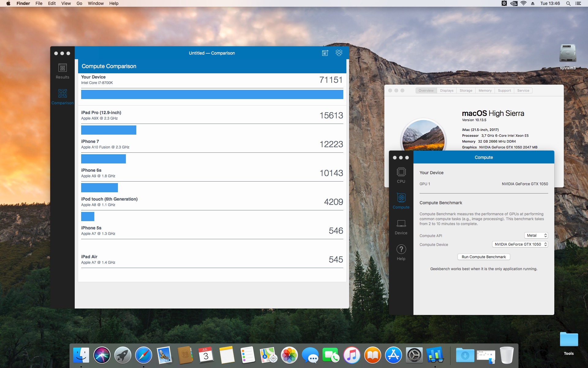Select the Memory tab
The width and height of the screenshot is (588, 368).
pyautogui.click(x=485, y=90)
